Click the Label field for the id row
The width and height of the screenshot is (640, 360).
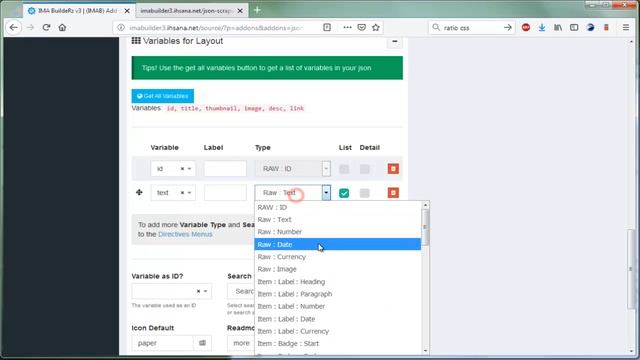pos(225,169)
